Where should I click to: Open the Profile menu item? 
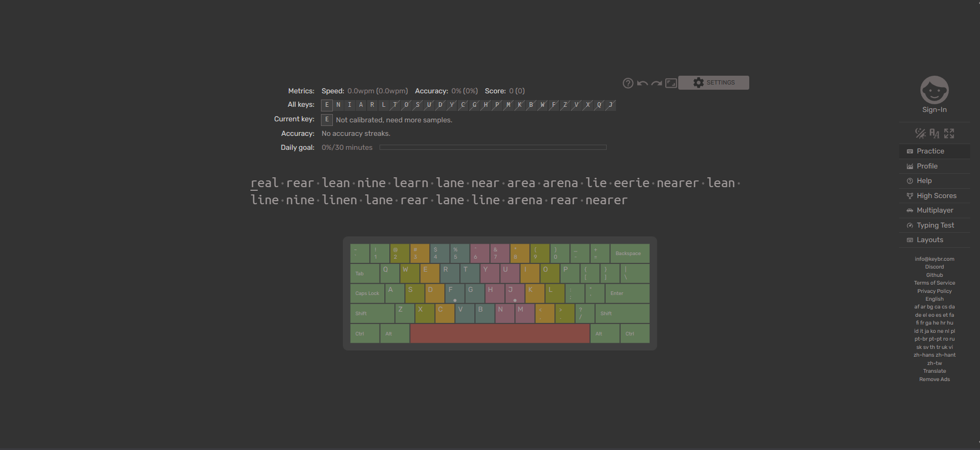click(x=927, y=166)
